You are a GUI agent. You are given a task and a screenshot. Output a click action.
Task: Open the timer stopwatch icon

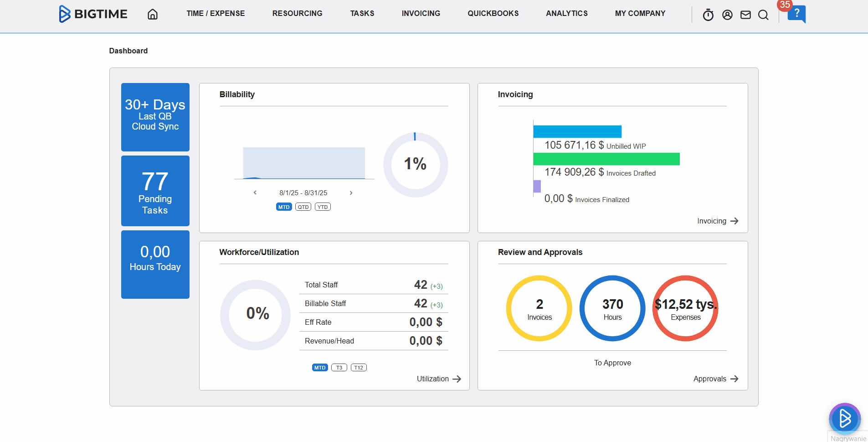[x=708, y=14]
